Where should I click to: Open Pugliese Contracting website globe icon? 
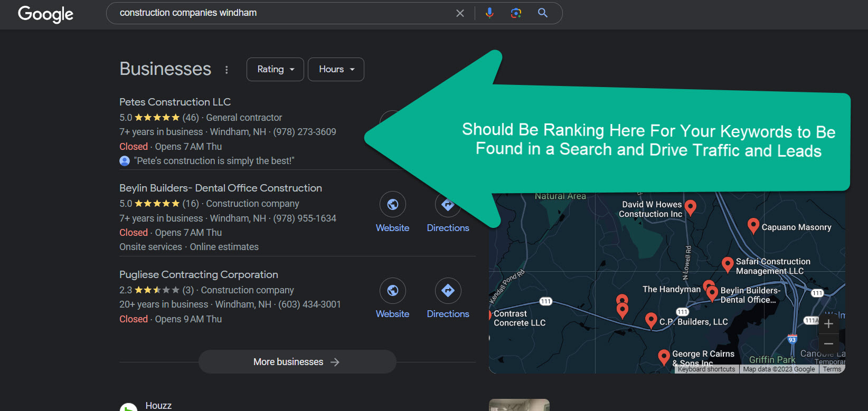pyautogui.click(x=392, y=291)
